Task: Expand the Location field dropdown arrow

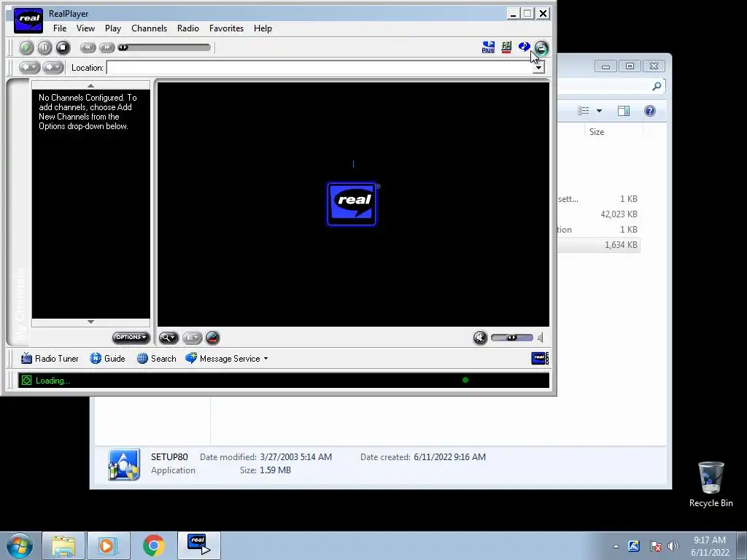Action: point(538,68)
